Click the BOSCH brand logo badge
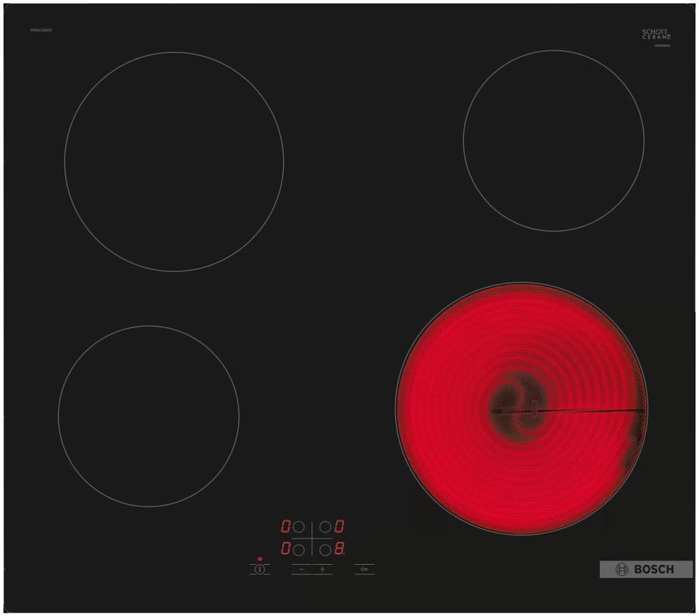Image resolution: width=699 pixels, height=616 pixels. tap(646, 569)
